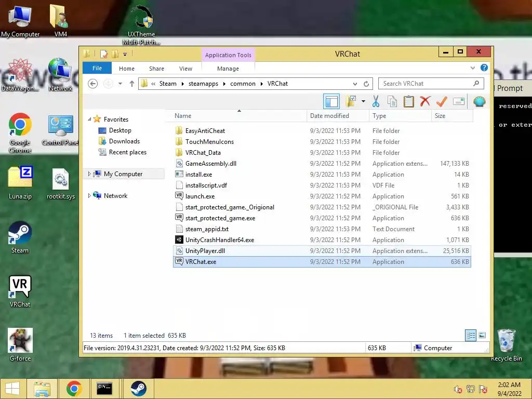Switch to Large icons view icon
Screen dimensions: 532x399
tap(482, 336)
